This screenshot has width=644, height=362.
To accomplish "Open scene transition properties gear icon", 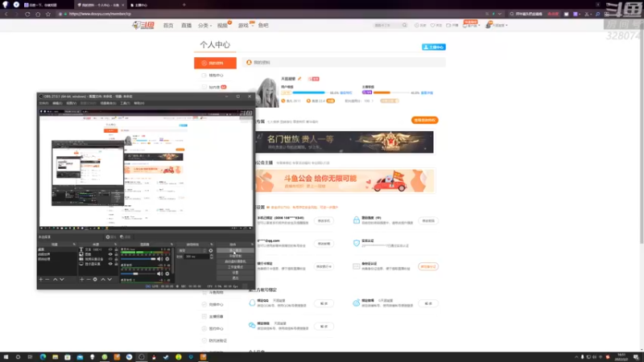I will pos(211,250).
